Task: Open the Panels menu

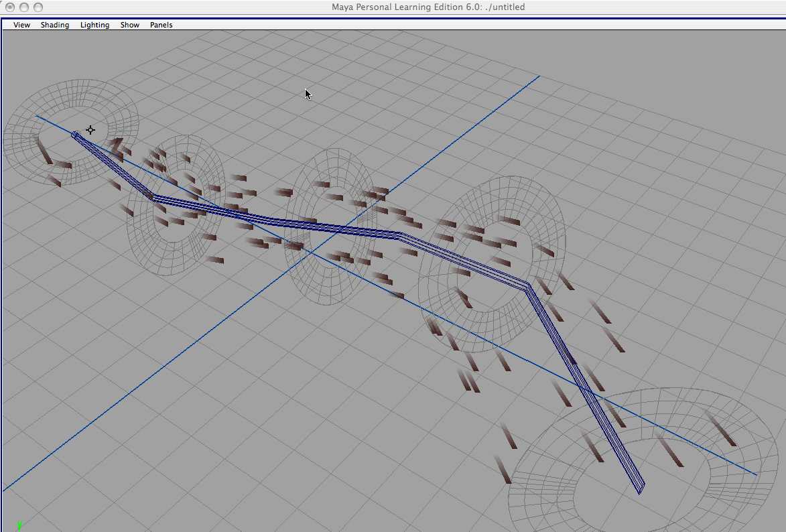Action: pos(161,25)
